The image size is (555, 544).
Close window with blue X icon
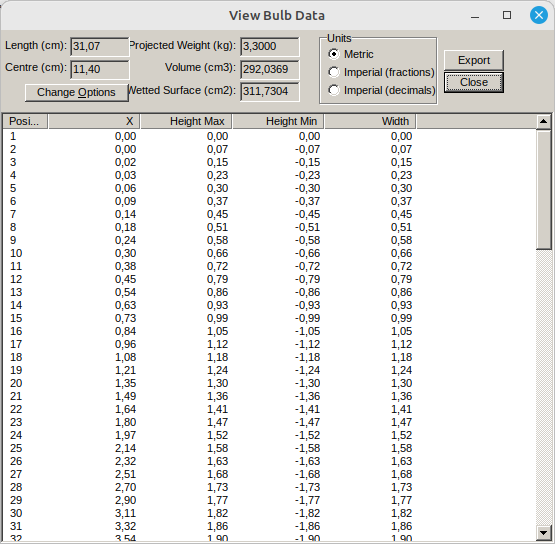coord(539,15)
